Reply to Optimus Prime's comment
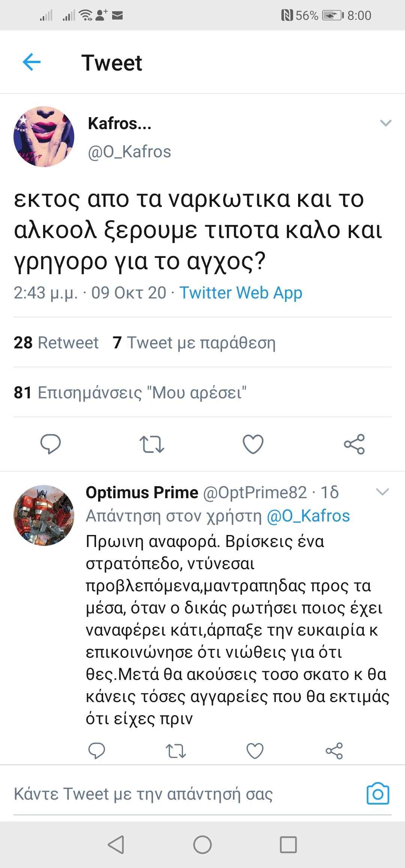Viewport: 405px width, 868px height. click(96, 751)
